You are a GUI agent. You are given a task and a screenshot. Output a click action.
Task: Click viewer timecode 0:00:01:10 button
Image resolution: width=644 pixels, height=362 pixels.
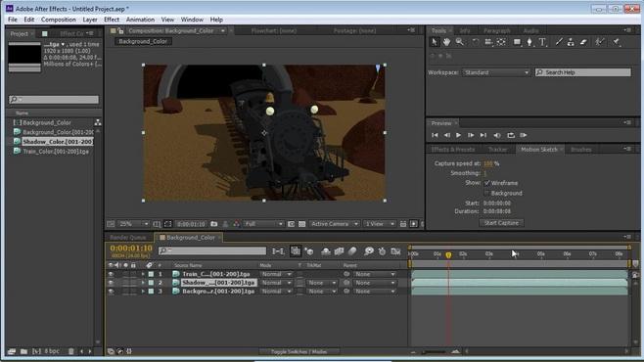pos(191,224)
